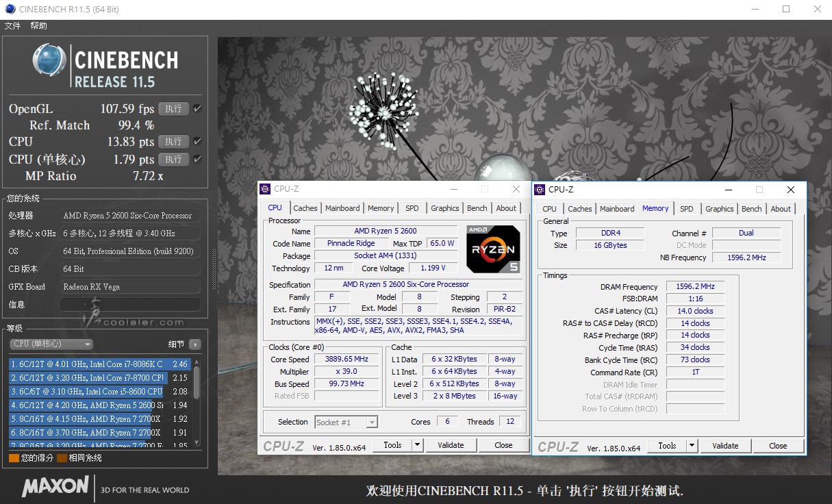The height and width of the screenshot is (504, 832).
Task: Run the CPU (单核心) test with 执行
Action: coord(173,160)
